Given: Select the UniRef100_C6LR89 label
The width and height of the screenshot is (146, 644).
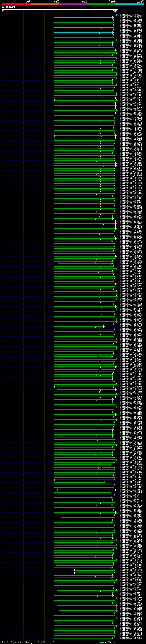Looking at the screenshot, I should point(131,623).
